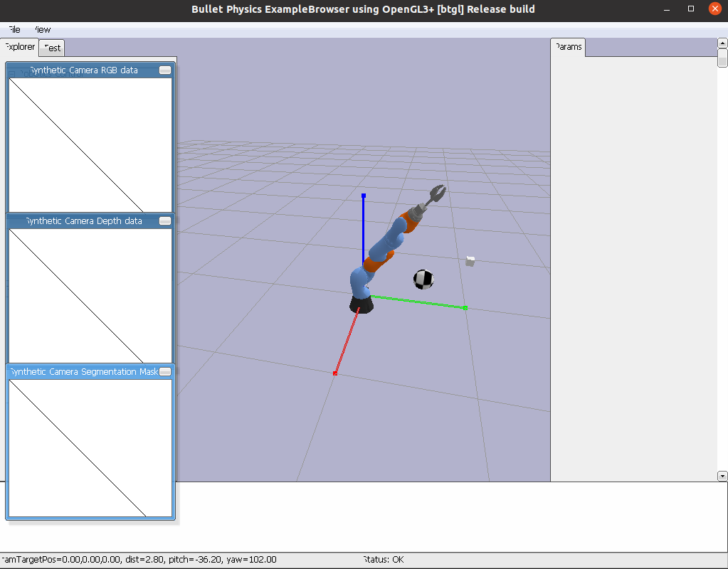
Task: Collapse the Synthetic Camera Segmentation Mask window
Action: tap(165, 372)
